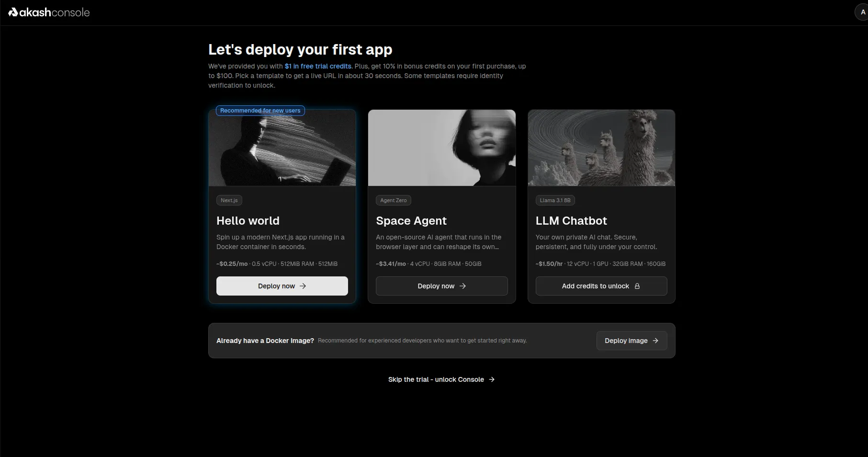Click the Next.js tag badge
This screenshot has height=457, width=868.
pyautogui.click(x=229, y=200)
